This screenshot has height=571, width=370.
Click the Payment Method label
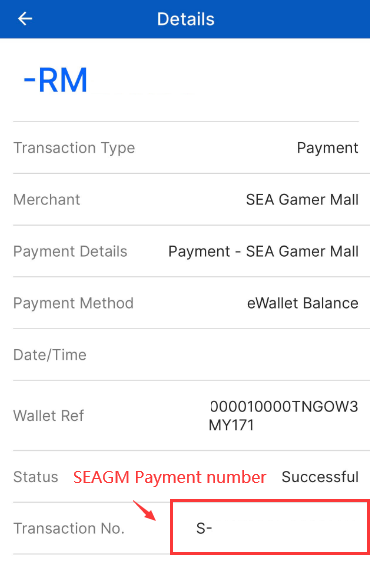coord(74,303)
